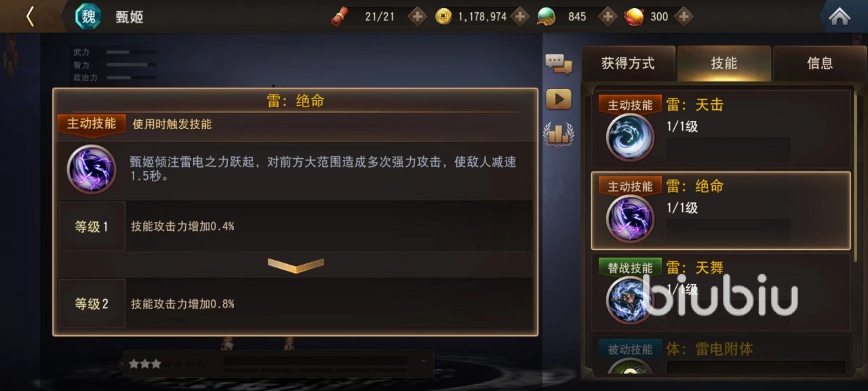The width and height of the screenshot is (868, 391).
Task: Open the 体：雷电附体 passive skill
Action: [x=722, y=356]
